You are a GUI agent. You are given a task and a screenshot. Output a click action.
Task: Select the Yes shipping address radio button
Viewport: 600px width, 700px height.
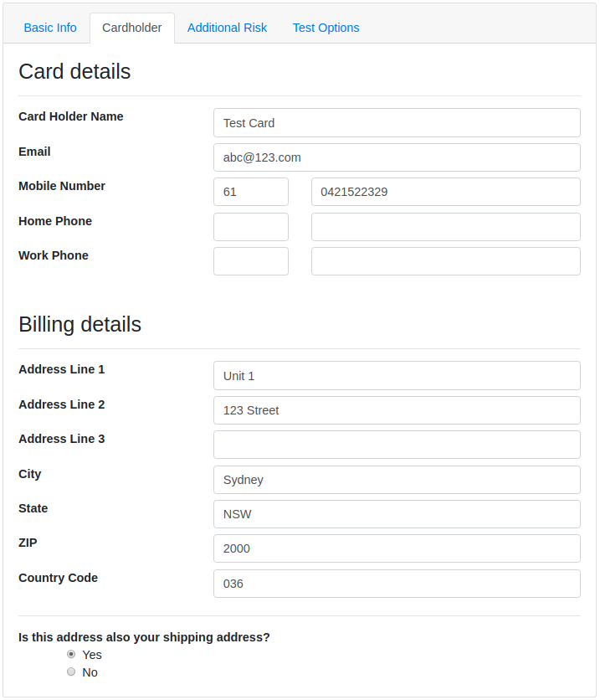(x=71, y=654)
